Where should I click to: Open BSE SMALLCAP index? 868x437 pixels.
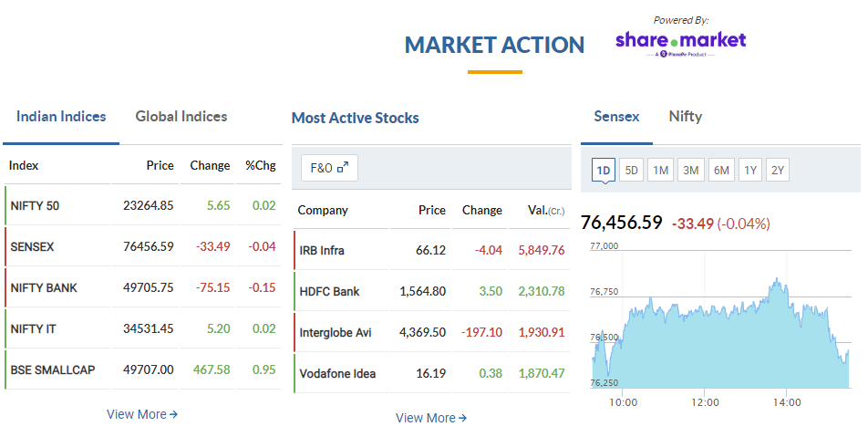(53, 369)
